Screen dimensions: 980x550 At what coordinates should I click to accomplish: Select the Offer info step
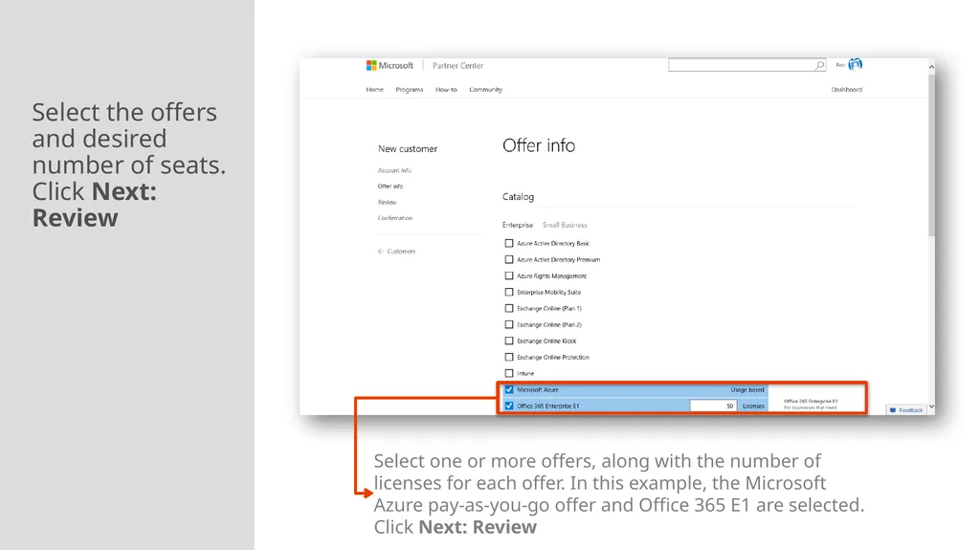pos(390,187)
